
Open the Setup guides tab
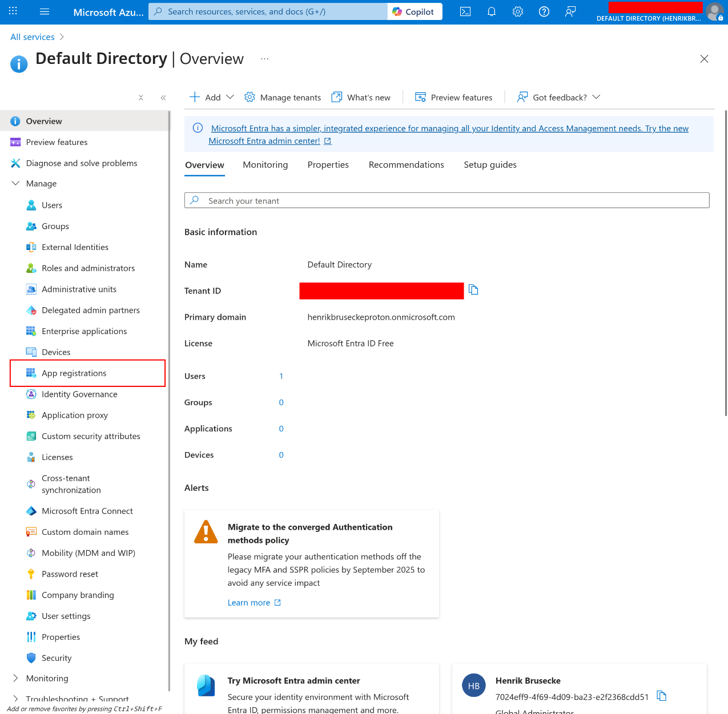(490, 165)
